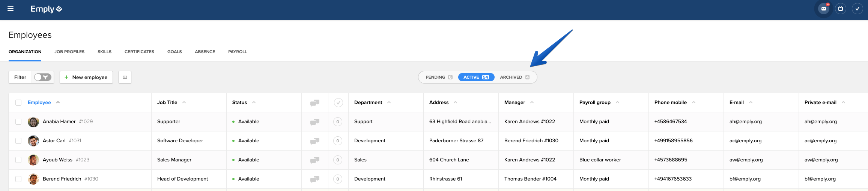Image resolution: width=868 pixels, height=191 pixels.
Task: Click the New employee button
Action: (x=86, y=77)
